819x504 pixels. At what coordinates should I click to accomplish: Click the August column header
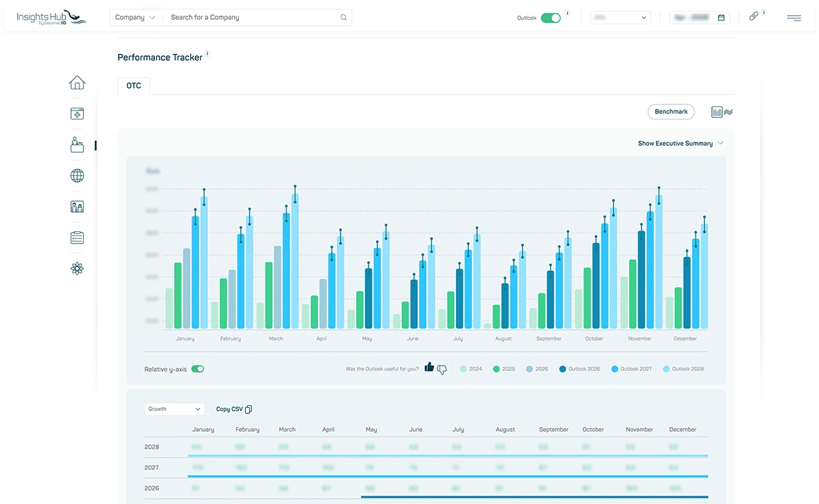(505, 430)
